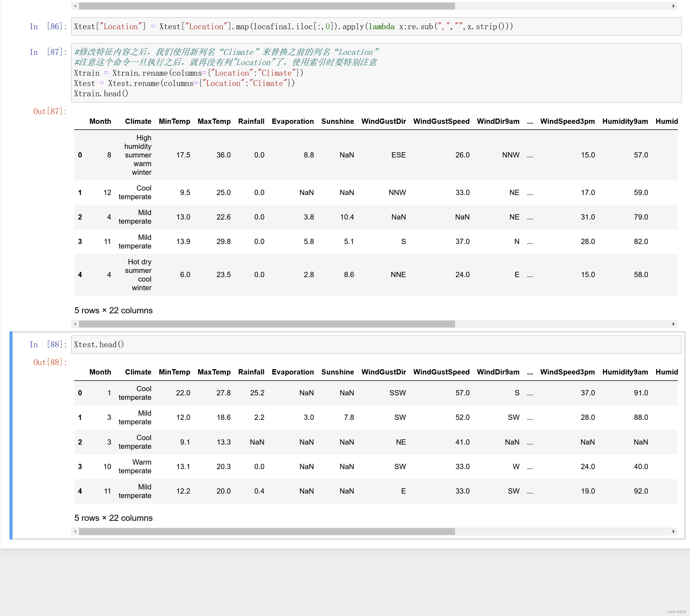This screenshot has width=690, height=616.
Task: Click the MaxTemp header in Out[87] table
Action: click(x=214, y=121)
